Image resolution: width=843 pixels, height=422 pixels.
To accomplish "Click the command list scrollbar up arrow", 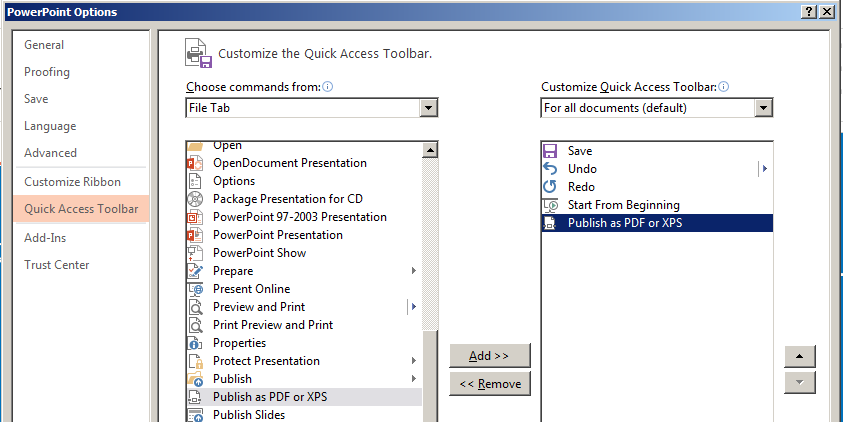I will tap(430, 150).
